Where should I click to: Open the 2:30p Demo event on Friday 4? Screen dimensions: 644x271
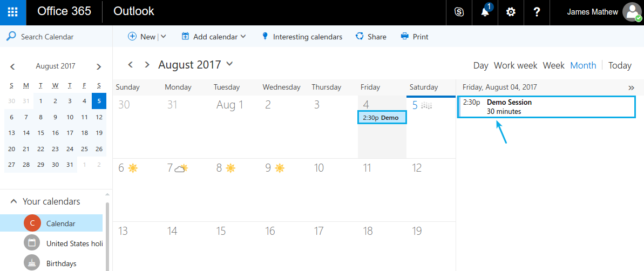click(x=382, y=118)
